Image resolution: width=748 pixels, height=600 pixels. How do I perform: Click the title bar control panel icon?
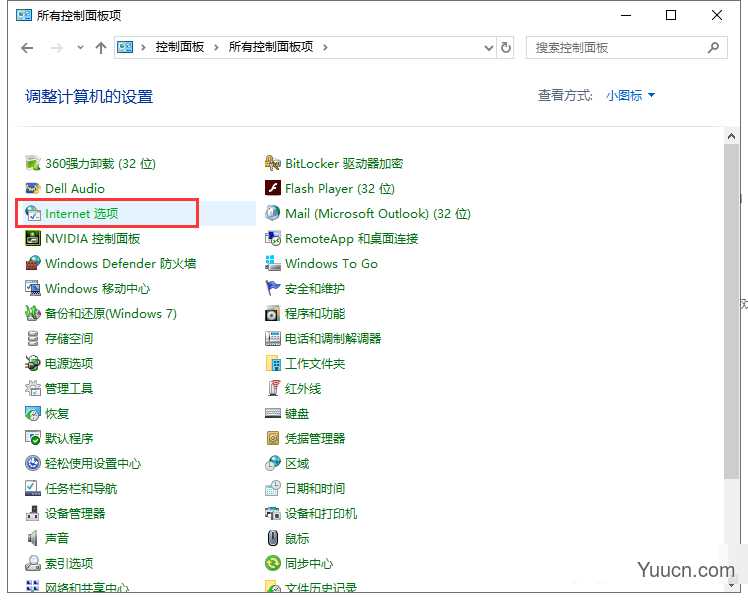(x=24, y=15)
